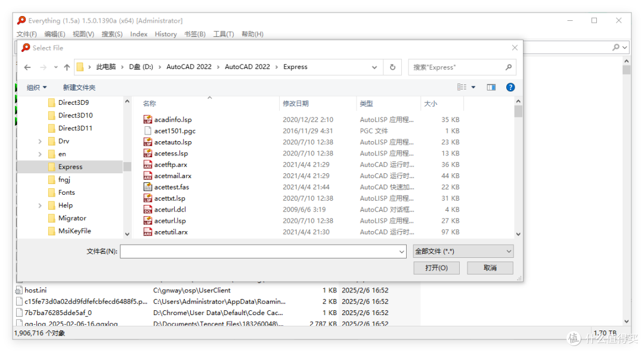
Task: Open the file name combo box dropdown
Action: [402, 251]
